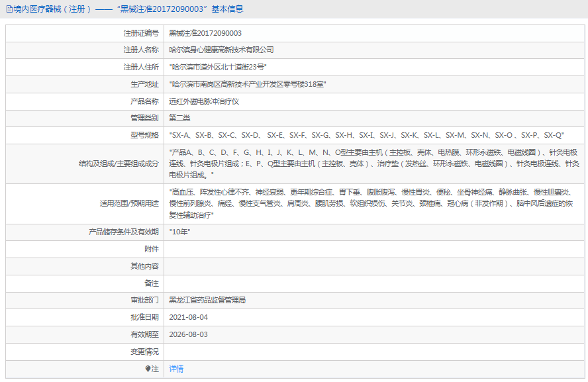Click the 审批部门 label
This screenshot has width=588, height=382.
pyautogui.click(x=144, y=301)
